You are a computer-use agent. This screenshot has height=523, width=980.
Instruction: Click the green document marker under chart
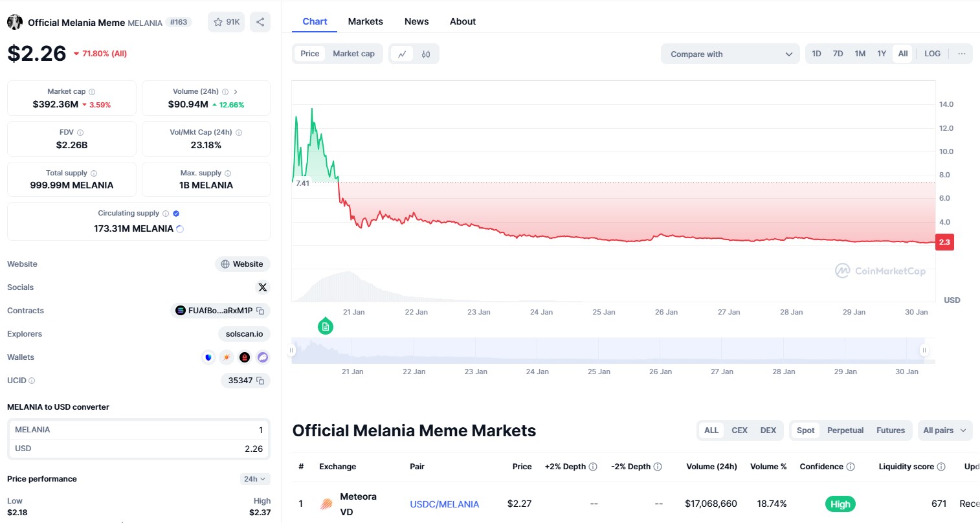[x=326, y=327]
